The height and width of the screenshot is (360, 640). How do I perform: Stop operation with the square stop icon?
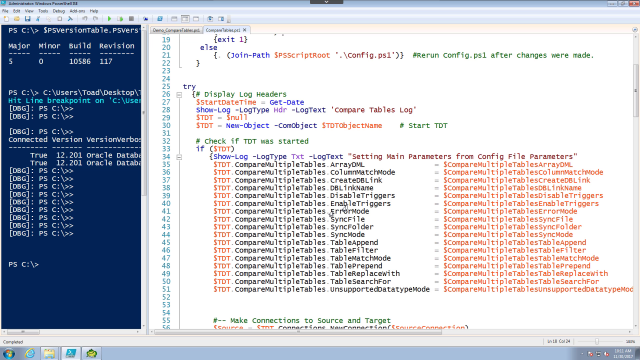[x=131, y=19]
